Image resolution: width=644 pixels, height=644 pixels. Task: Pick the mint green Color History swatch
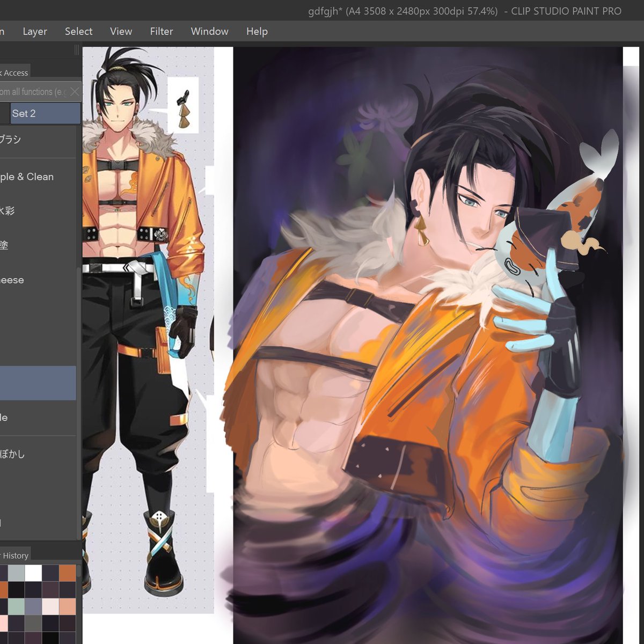[x=16, y=606]
